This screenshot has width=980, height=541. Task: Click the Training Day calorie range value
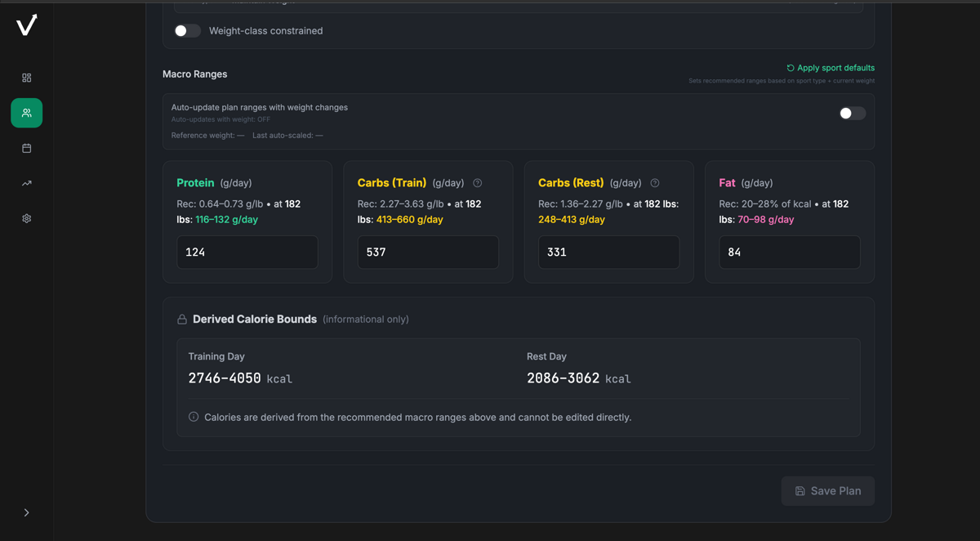[x=225, y=378]
